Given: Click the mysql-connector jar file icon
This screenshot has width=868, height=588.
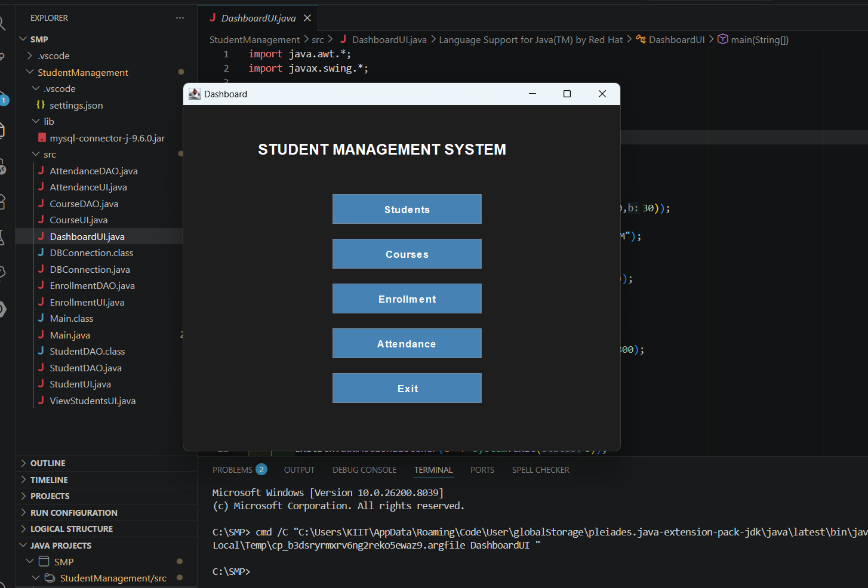Looking at the screenshot, I should [x=42, y=138].
